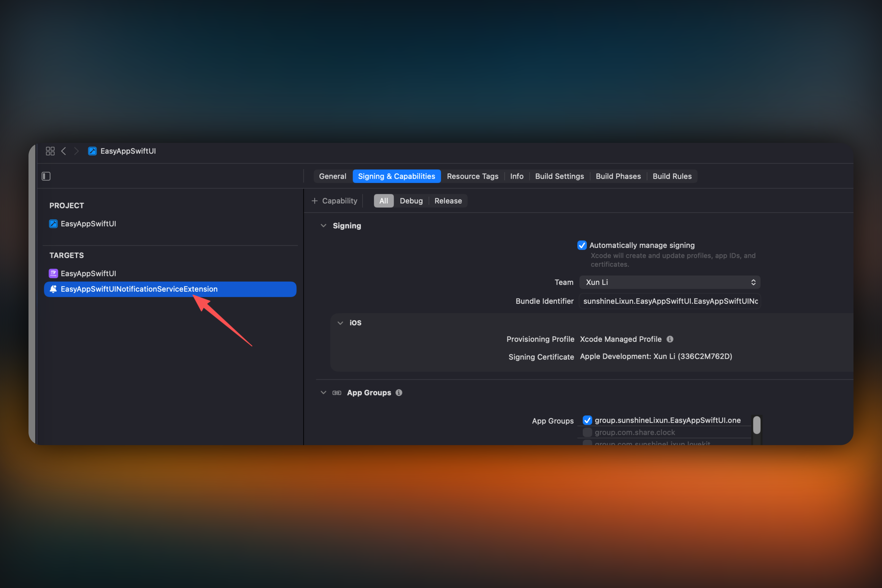
Task: Select the EasyAppSwiftUI app target icon
Action: click(x=53, y=273)
